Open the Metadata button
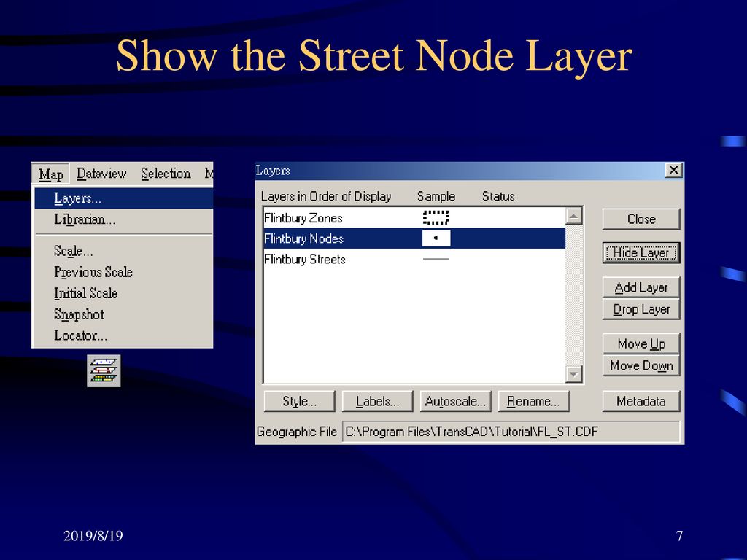Image resolution: width=747 pixels, height=560 pixels. 641,401
